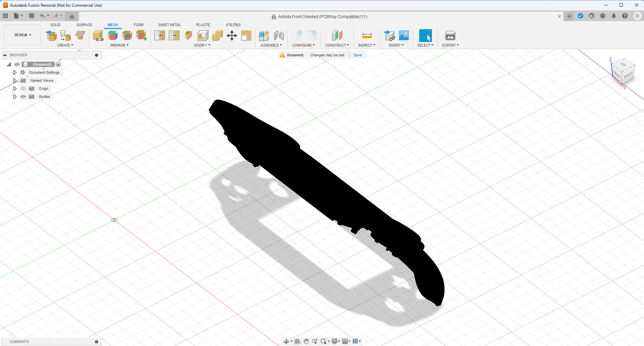The image size is (644, 346).
Task: Open the notifications bell
Action: point(614,16)
